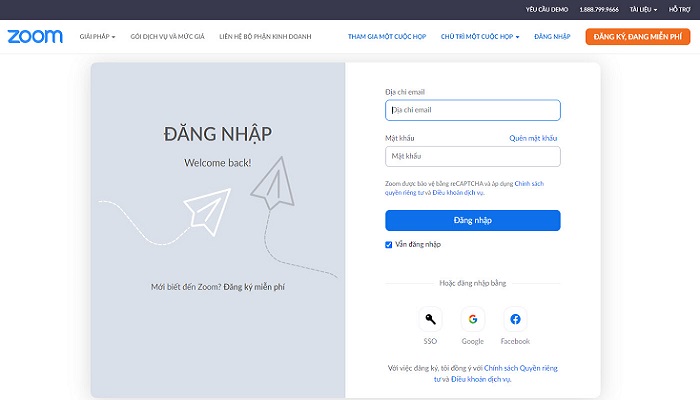Select "Đăng nhập" in the top navigation
Screen dimensions: 700x400
(552, 37)
